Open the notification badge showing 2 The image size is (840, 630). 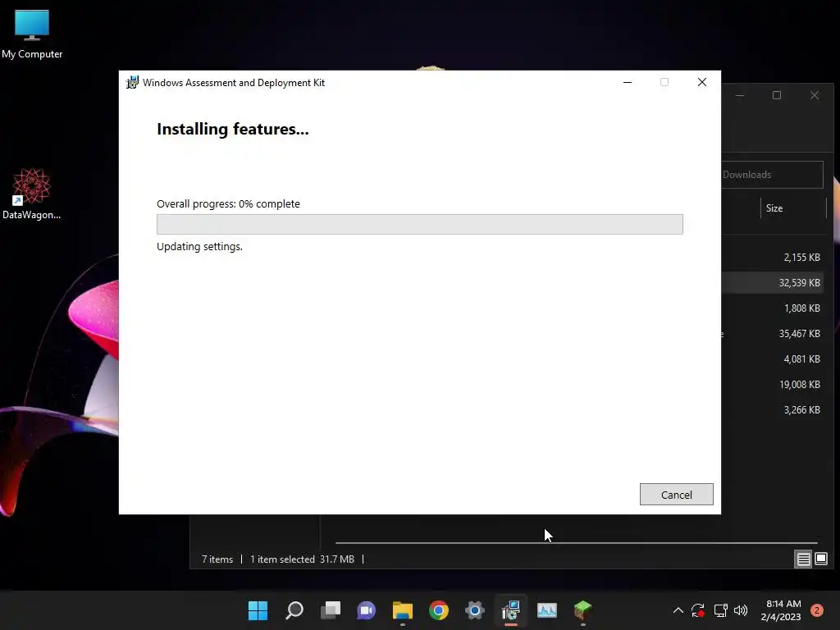817,610
